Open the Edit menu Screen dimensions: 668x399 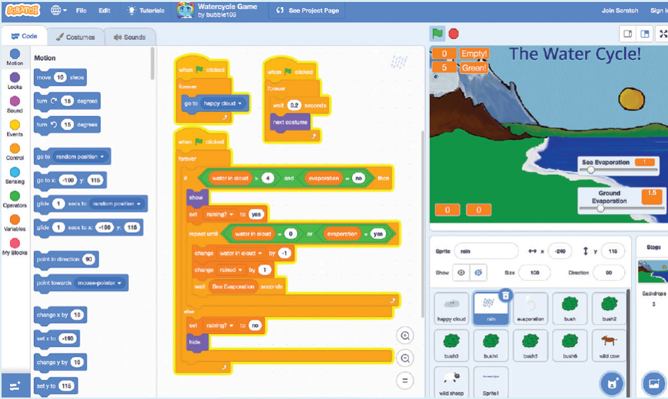104,10
